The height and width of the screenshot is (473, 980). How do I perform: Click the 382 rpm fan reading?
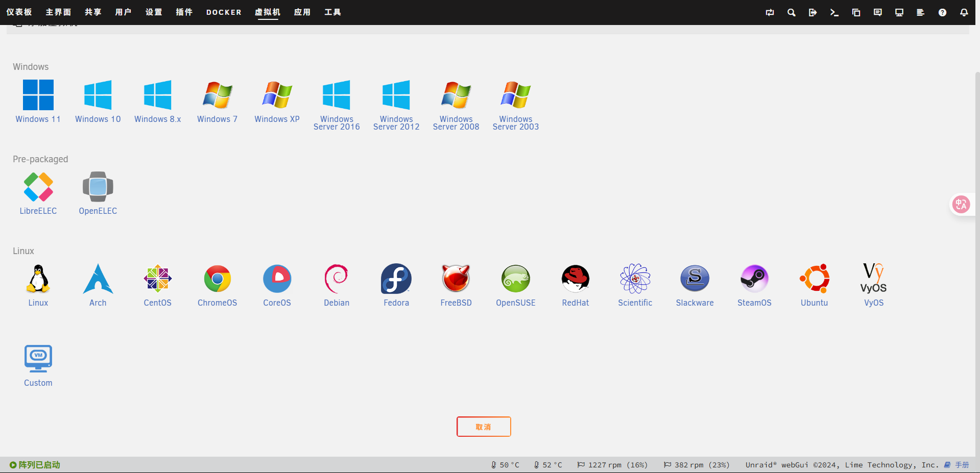click(697, 465)
